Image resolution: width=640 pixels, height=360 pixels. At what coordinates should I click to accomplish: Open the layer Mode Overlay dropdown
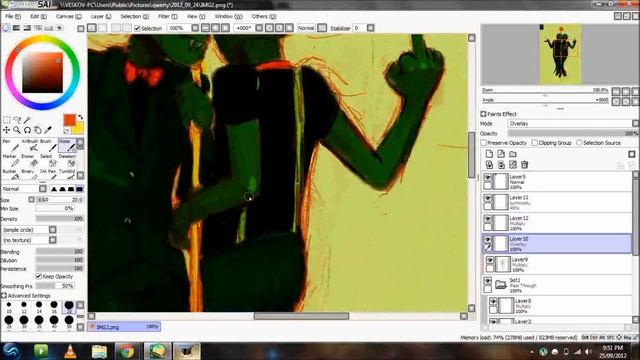tap(573, 123)
